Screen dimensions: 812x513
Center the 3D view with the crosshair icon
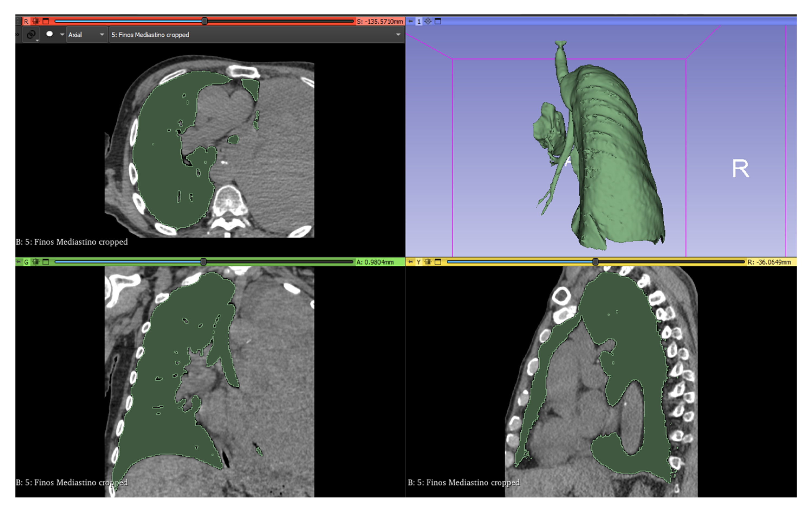pos(428,21)
